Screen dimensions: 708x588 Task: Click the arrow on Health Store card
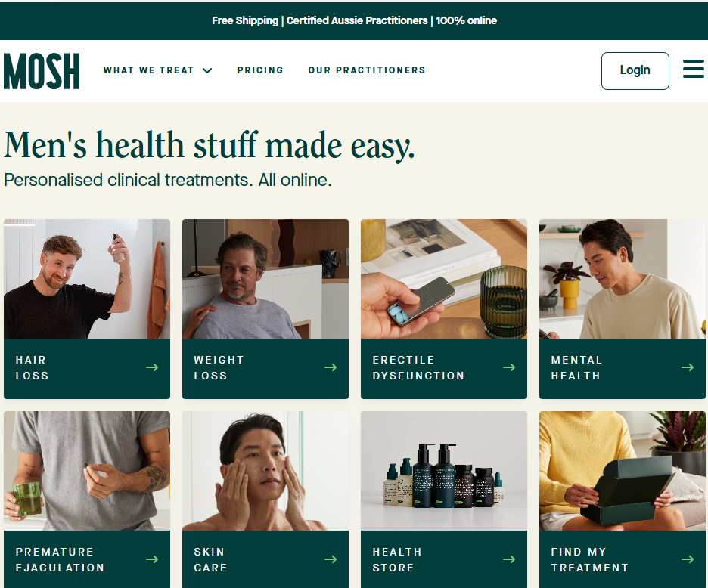[509, 559]
